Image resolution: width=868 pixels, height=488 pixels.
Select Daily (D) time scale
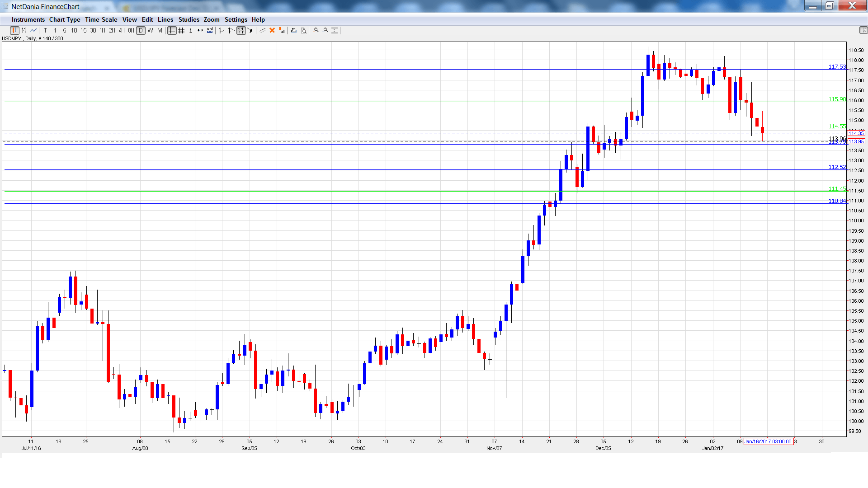pyautogui.click(x=141, y=30)
